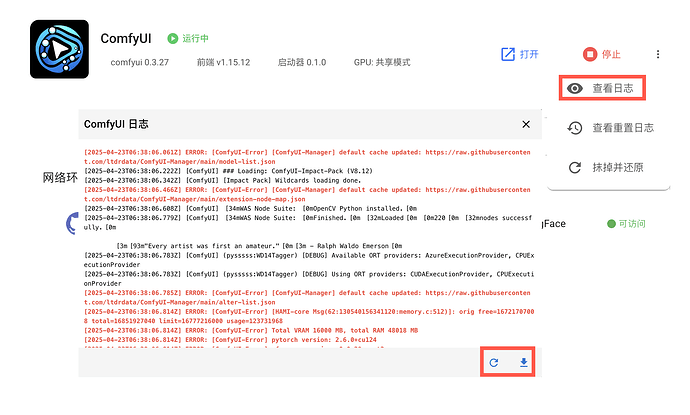Screen dimensions: 690x415
Task: Click the ComfyUI app logo
Action: click(59, 49)
